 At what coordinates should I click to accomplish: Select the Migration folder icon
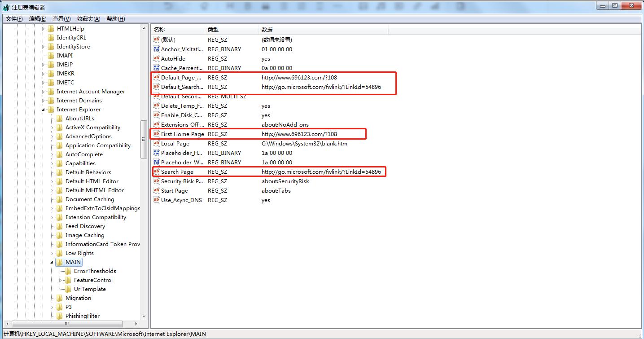59,298
